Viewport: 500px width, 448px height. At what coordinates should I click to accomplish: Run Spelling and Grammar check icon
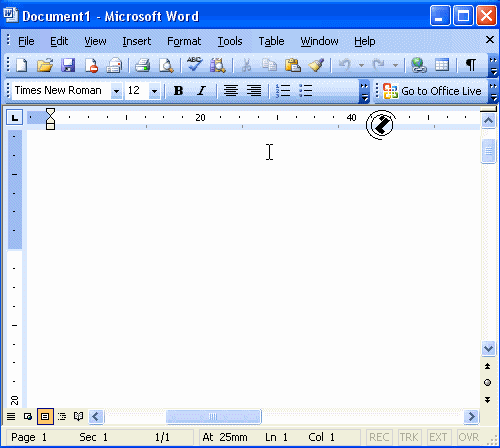pyautogui.click(x=194, y=64)
